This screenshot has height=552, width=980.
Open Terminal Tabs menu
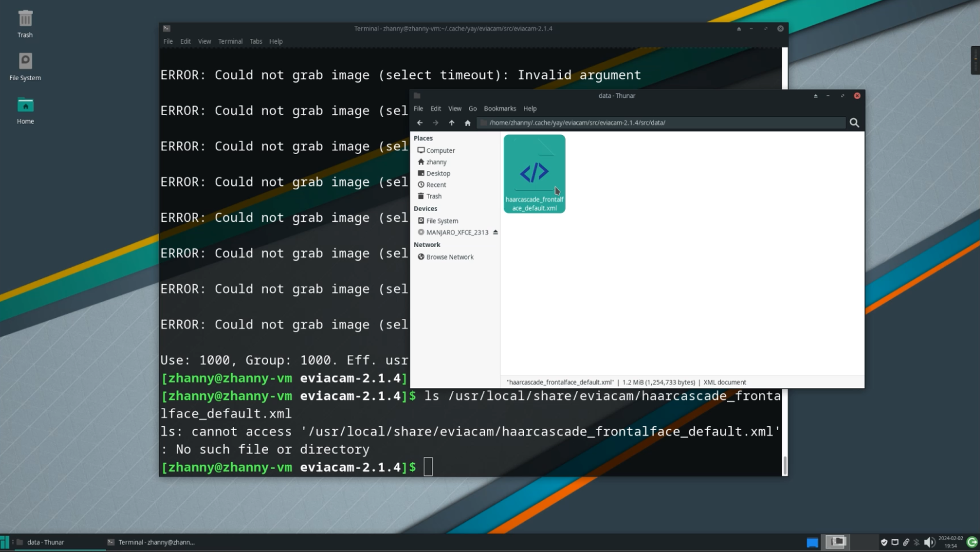(256, 41)
